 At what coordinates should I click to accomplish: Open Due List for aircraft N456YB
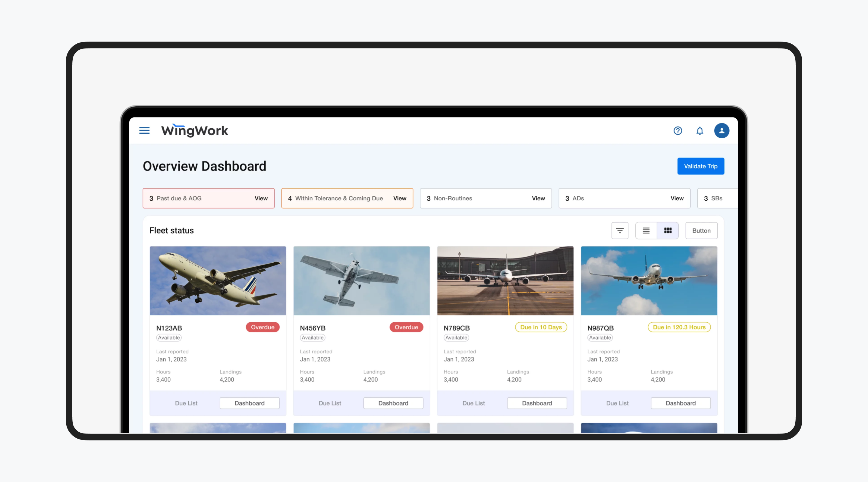pos(329,403)
